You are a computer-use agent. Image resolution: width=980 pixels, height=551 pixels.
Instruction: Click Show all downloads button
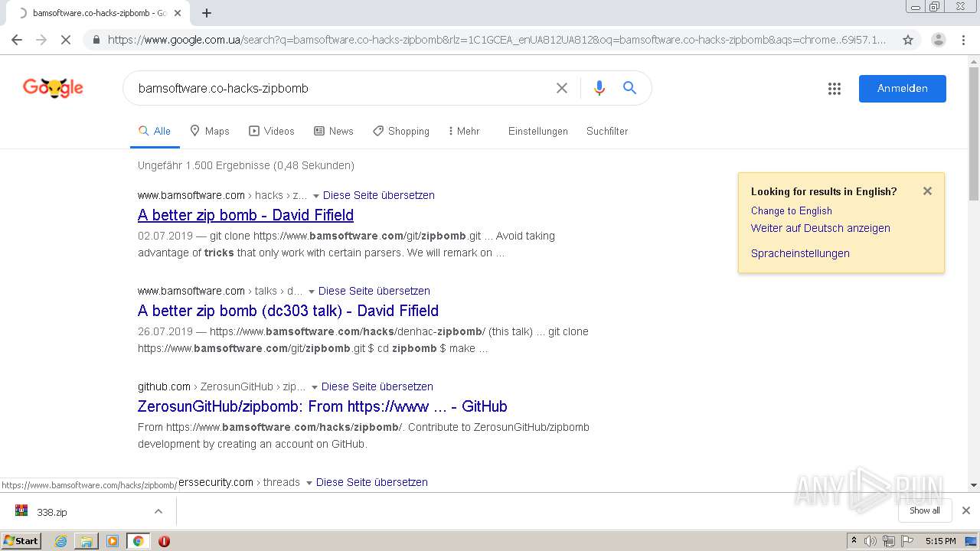point(925,510)
